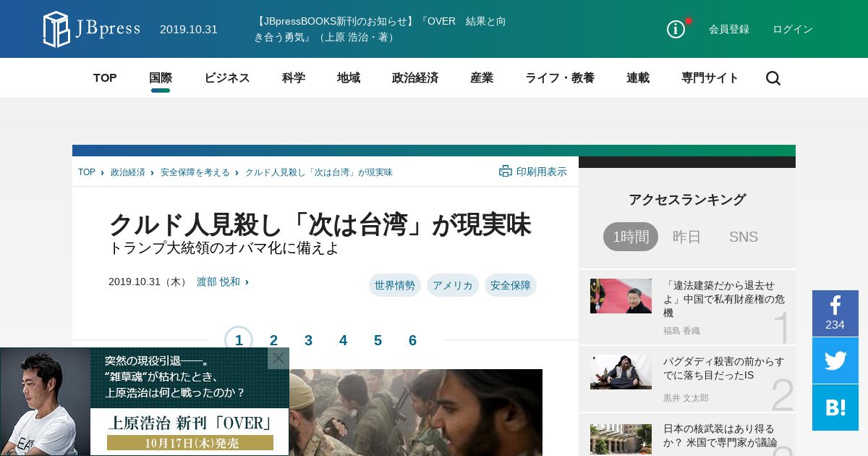The height and width of the screenshot is (456, 868).
Task: Open the Xi Jinping ranking thumbnail
Action: coord(621,296)
